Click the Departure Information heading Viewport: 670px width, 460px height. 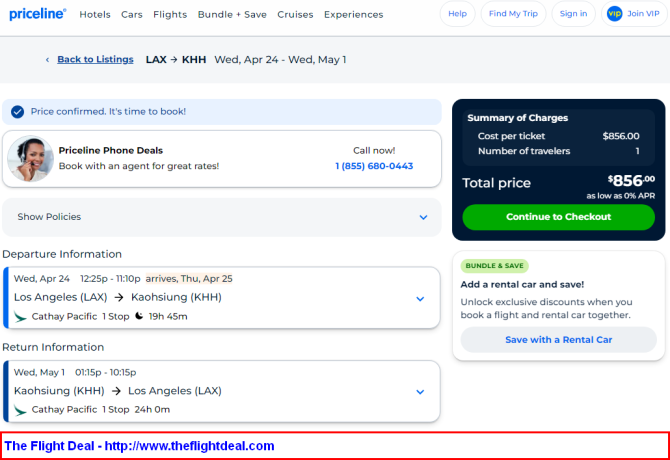62,254
